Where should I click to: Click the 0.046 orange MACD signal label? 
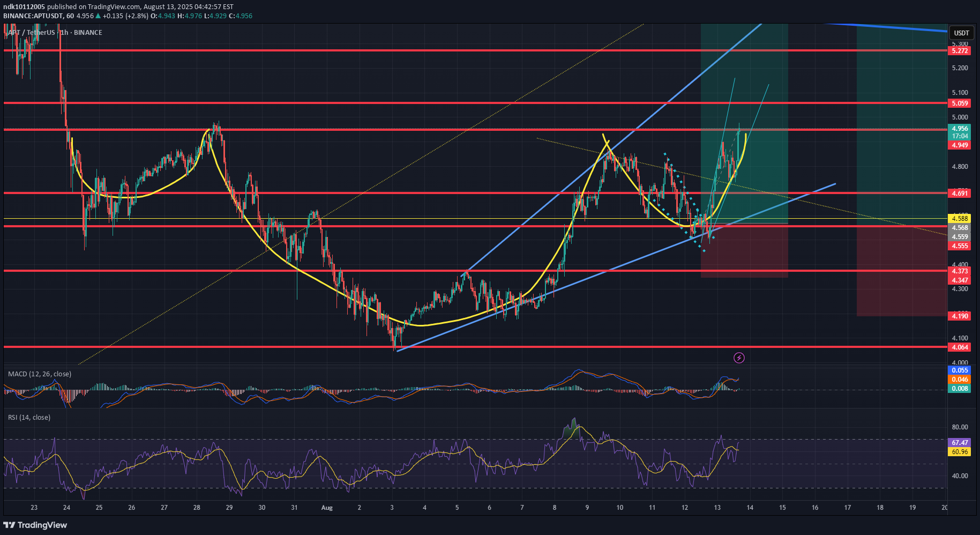pyautogui.click(x=959, y=380)
